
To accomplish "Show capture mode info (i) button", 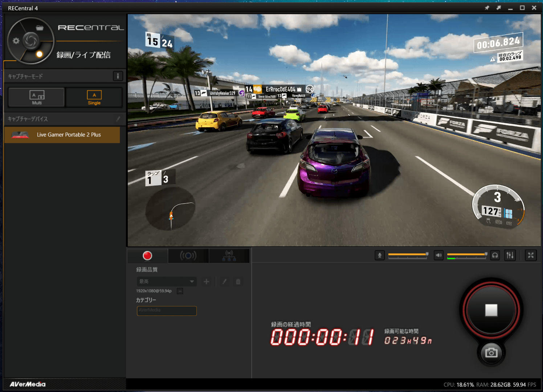I will click(118, 76).
